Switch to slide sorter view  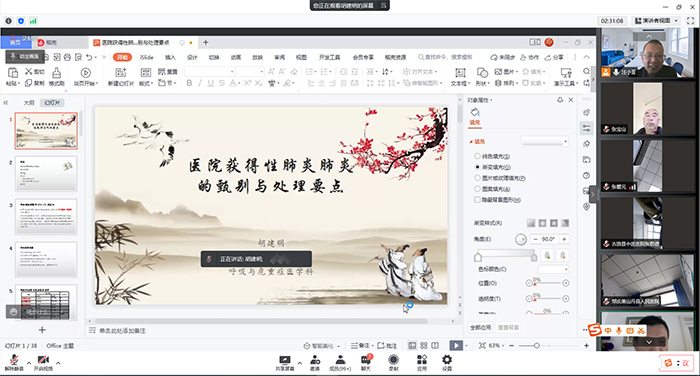click(424, 346)
